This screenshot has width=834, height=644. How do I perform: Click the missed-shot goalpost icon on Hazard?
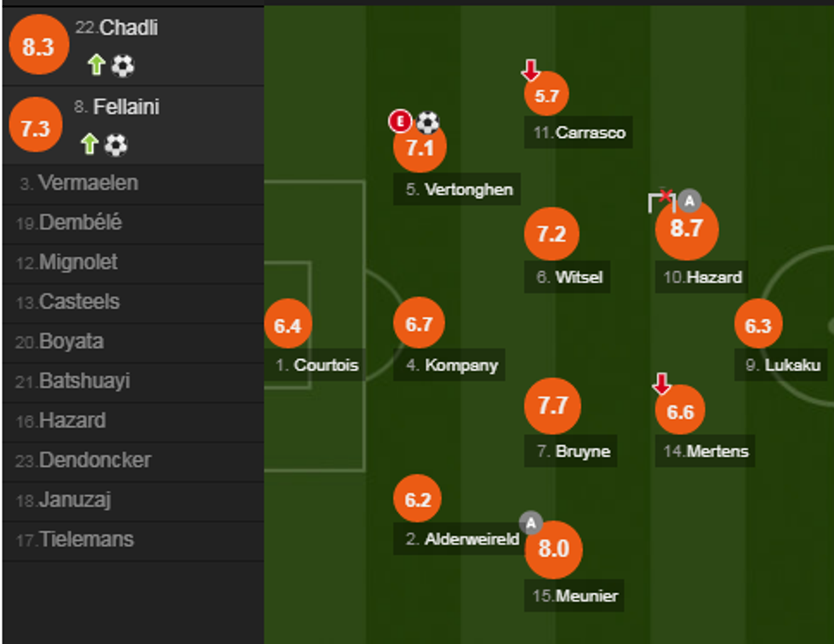(660, 201)
